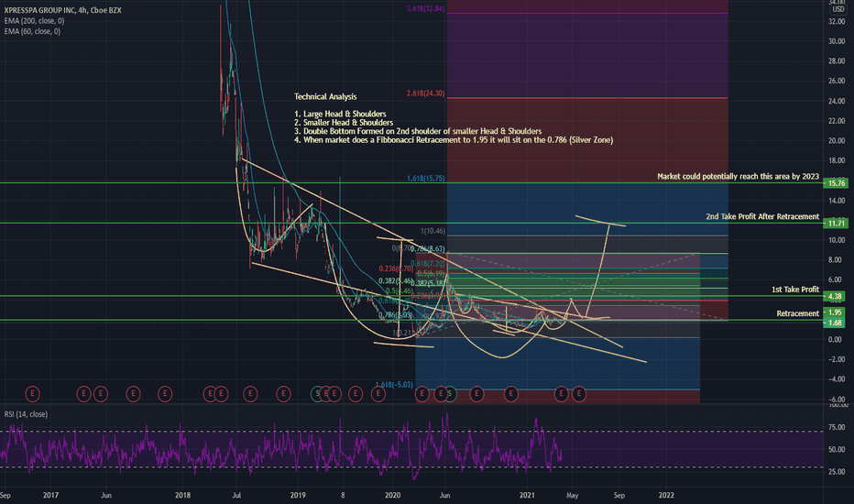Click the 25.00 value on RSI axis
The image size is (854, 504).
click(837, 472)
